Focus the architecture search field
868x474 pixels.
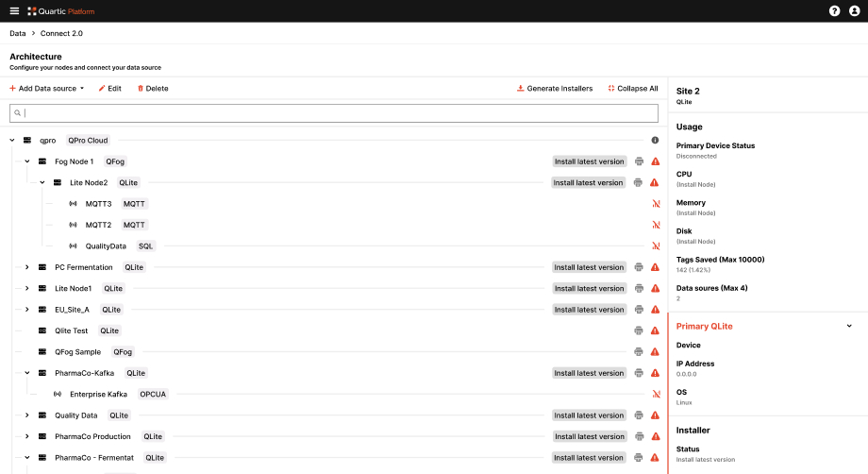[334, 113]
